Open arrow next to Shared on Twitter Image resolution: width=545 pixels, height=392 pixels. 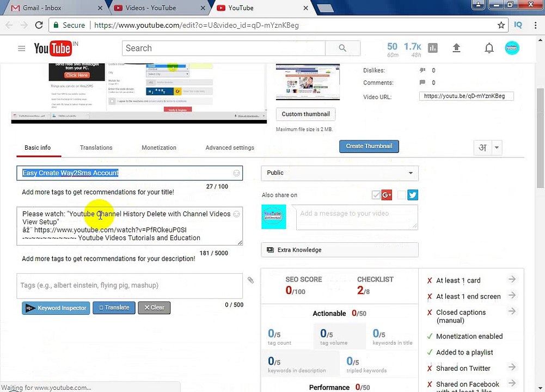[x=512, y=367]
